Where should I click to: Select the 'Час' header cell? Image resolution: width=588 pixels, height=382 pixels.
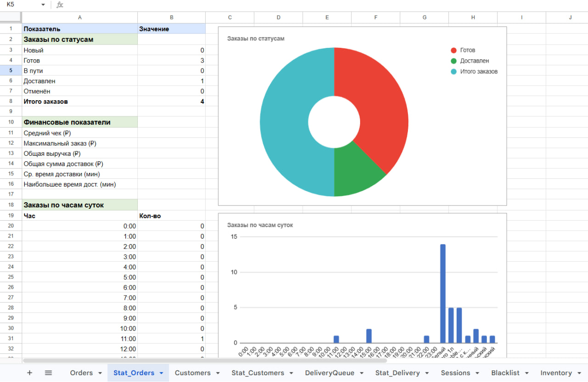[x=80, y=216]
